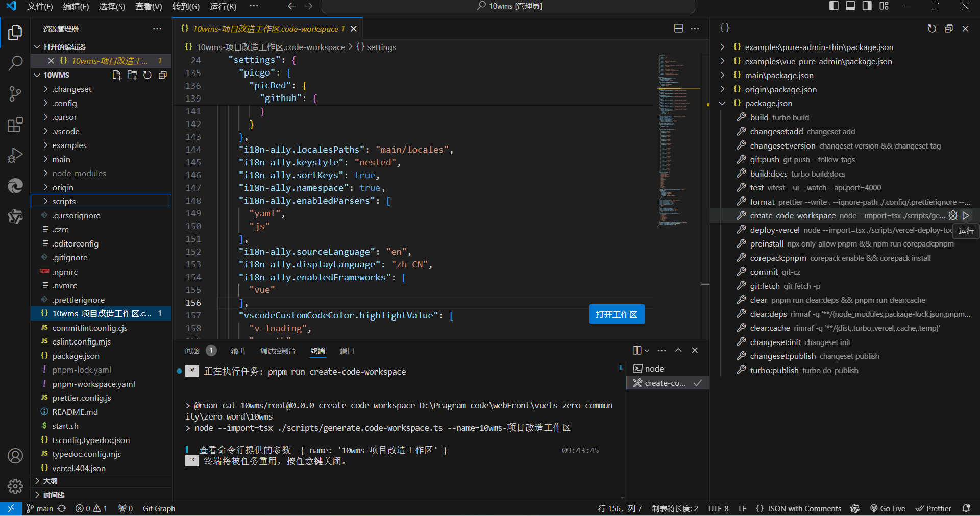Collapse the package.json scripts group

[845, 103]
